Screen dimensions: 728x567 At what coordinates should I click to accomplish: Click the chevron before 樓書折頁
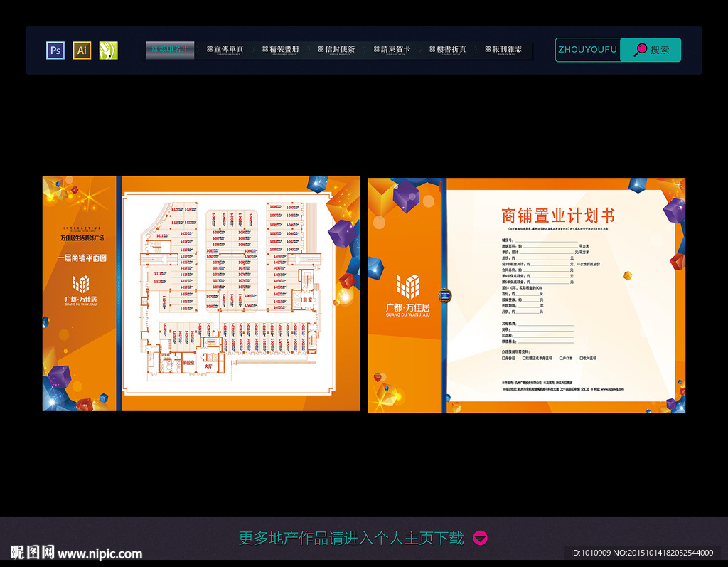(419, 50)
